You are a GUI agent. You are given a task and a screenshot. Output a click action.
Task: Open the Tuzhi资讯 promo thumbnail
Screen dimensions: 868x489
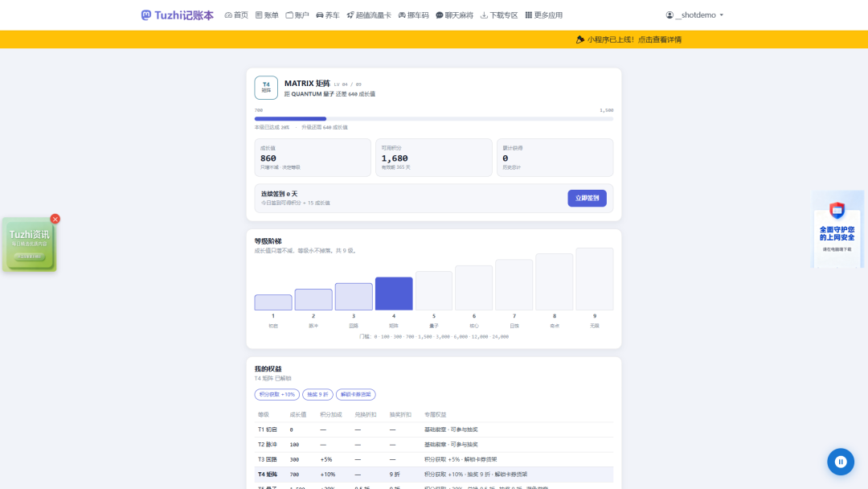[30, 244]
